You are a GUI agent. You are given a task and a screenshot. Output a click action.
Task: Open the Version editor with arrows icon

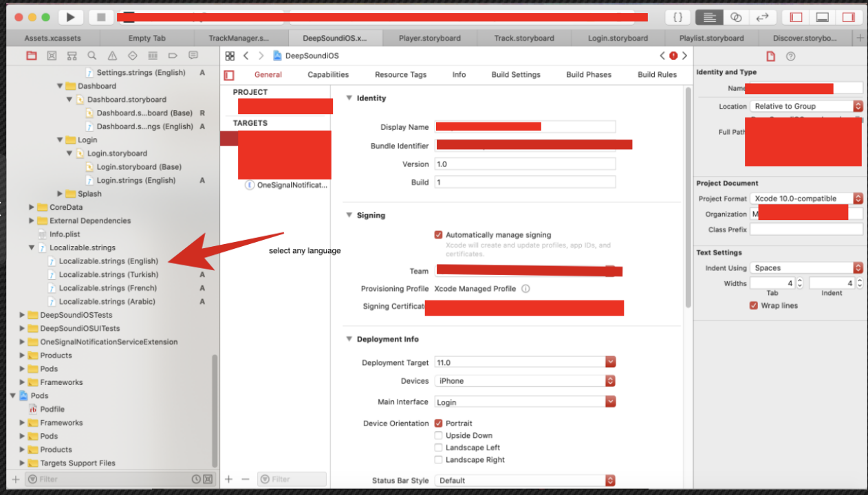click(x=761, y=17)
